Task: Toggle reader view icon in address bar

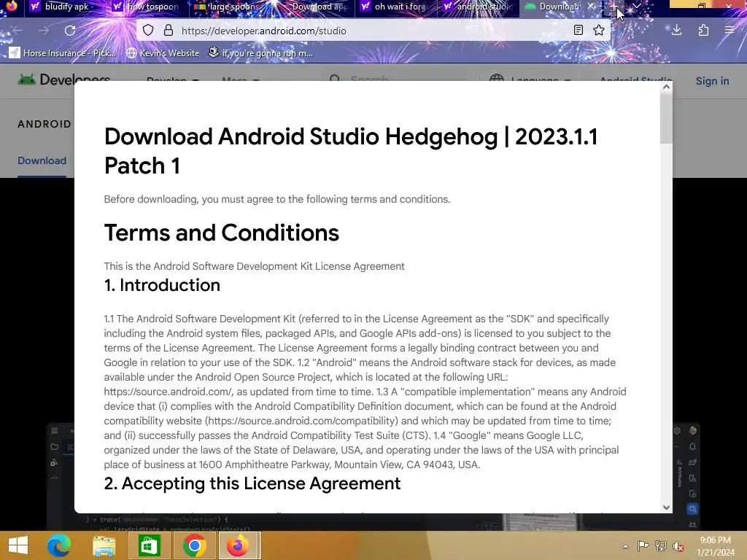Action: pos(578,31)
